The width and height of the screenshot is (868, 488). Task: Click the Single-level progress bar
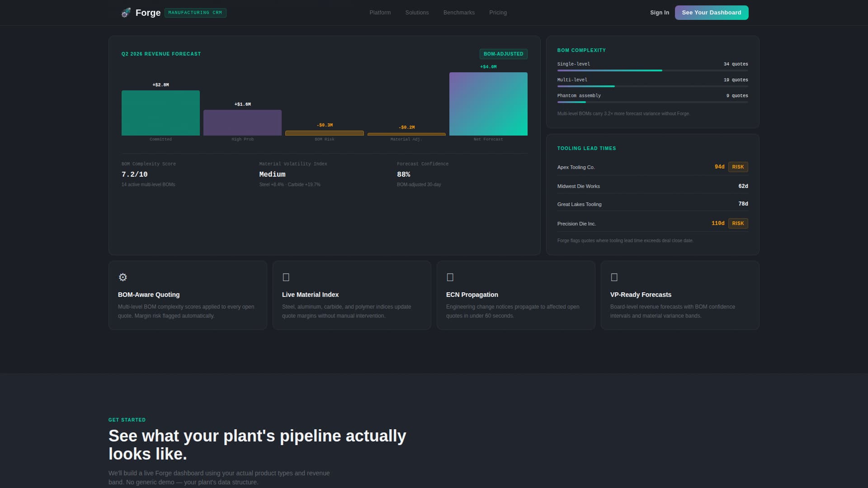(652, 70)
